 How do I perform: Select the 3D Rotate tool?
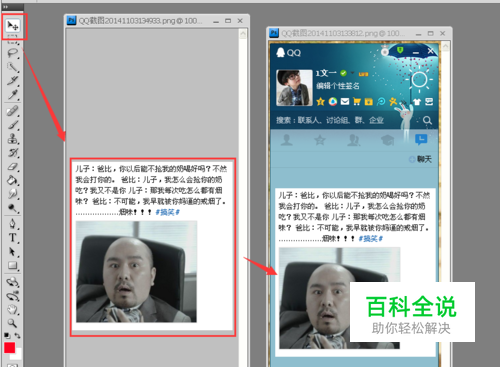click(13, 282)
